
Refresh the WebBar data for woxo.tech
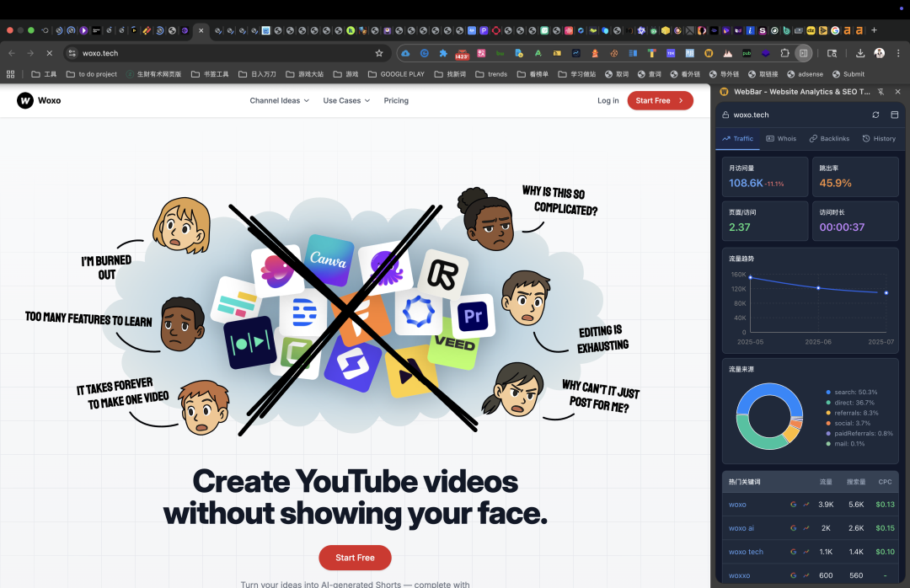[x=875, y=115]
